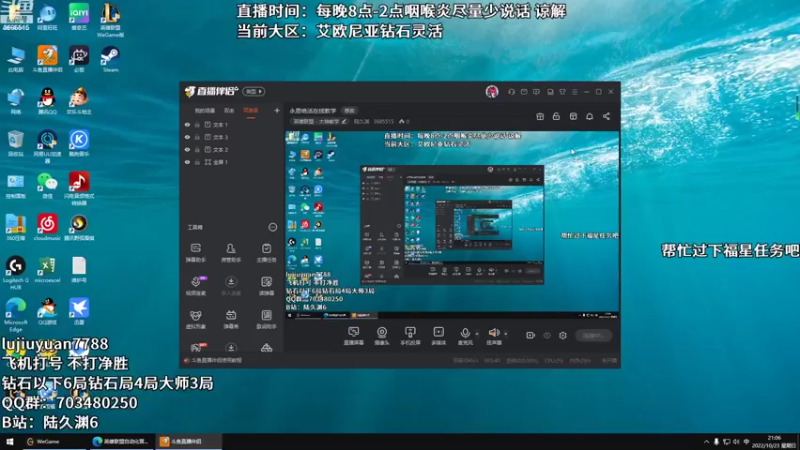Open notifications via the bell icon
The image size is (800, 450).
[x=589, y=116]
